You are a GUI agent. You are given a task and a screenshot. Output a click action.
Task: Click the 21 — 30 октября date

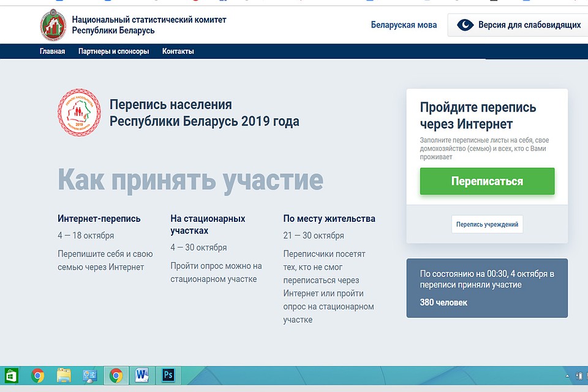314,236
